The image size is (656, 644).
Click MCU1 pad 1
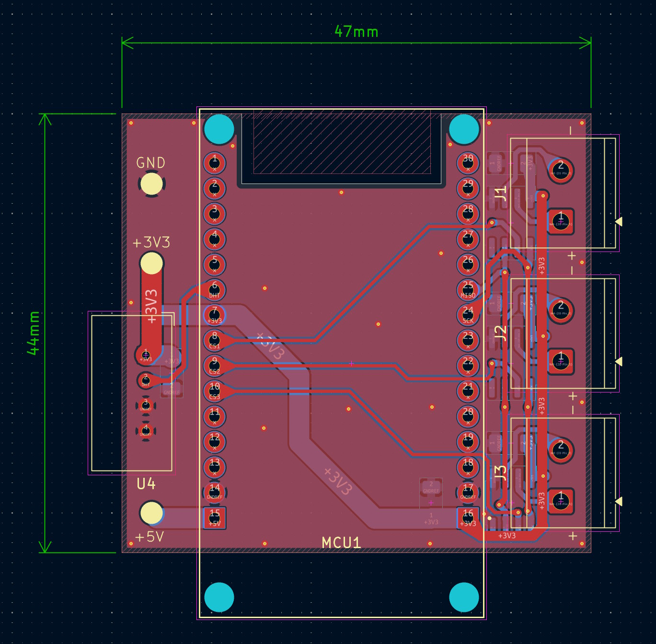pos(215,163)
